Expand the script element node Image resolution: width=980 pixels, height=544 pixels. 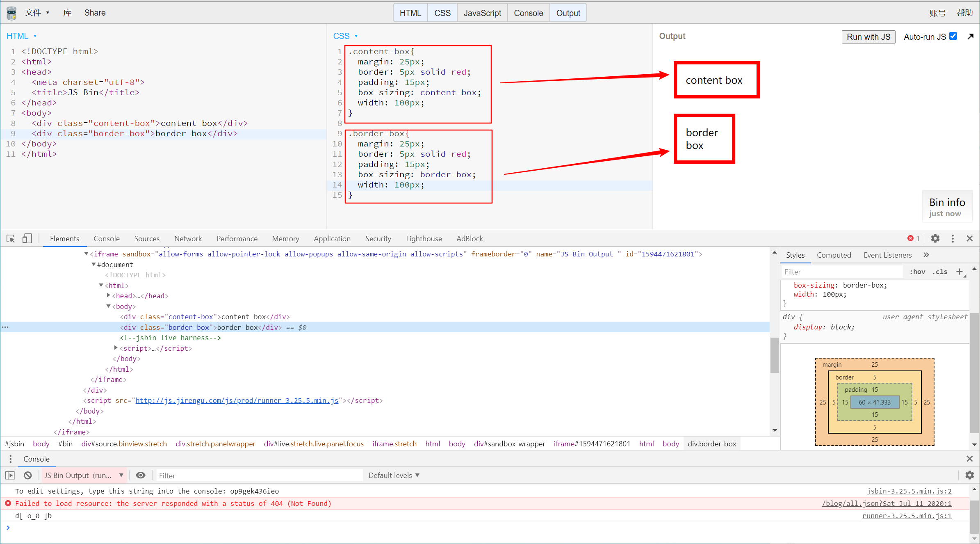click(116, 348)
